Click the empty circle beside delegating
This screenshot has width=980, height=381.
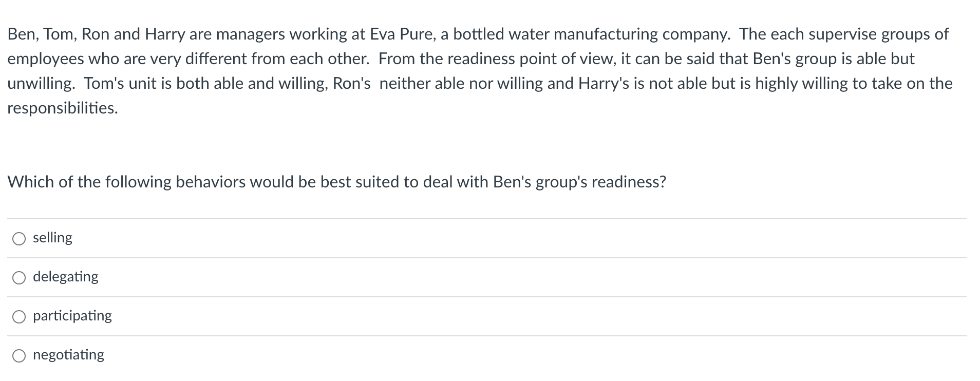click(19, 277)
